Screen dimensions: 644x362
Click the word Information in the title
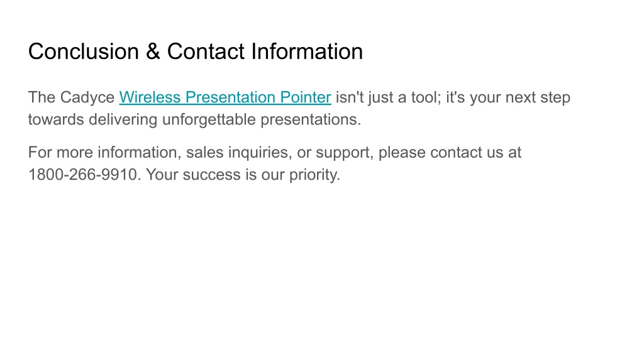click(x=307, y=52)
